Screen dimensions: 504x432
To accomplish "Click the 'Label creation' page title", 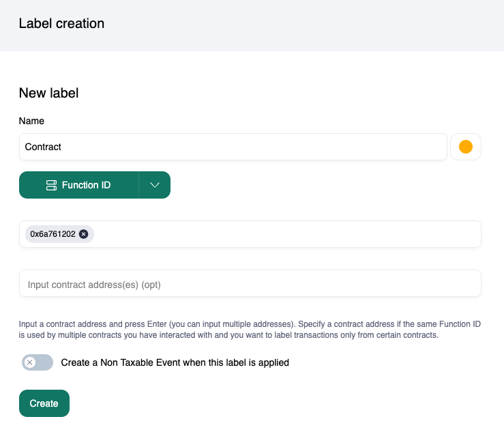I will click(61, 24).
